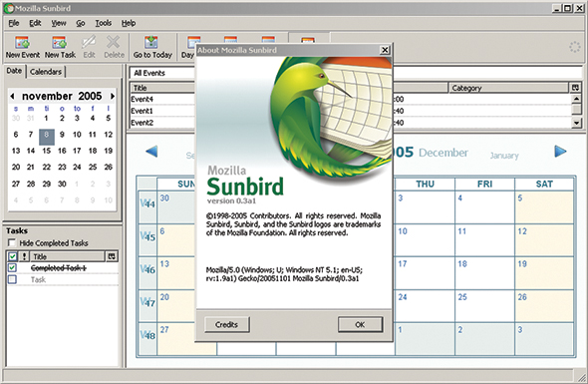Click the Delete toolbar icon
588x384 pixels.
(x=114, y=42)
